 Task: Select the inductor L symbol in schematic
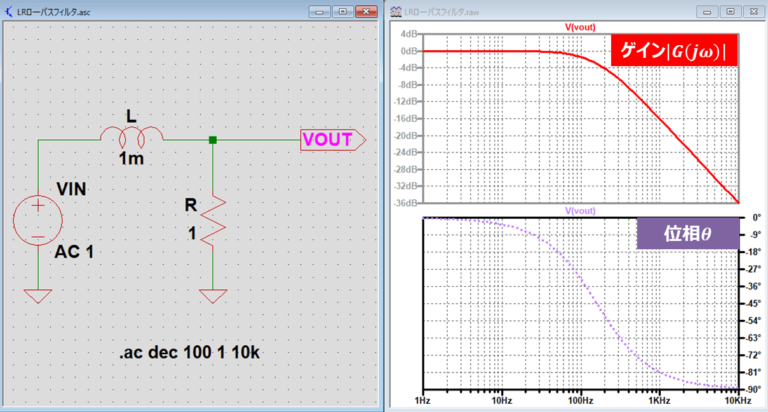[132, 137]
